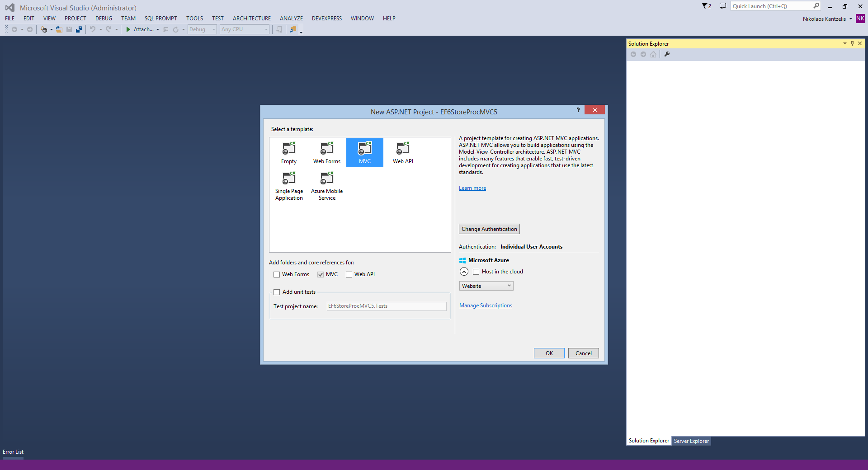
Task: Click the New Project toolbar icon
Action: pyautogui.click(x=44, y=29)
